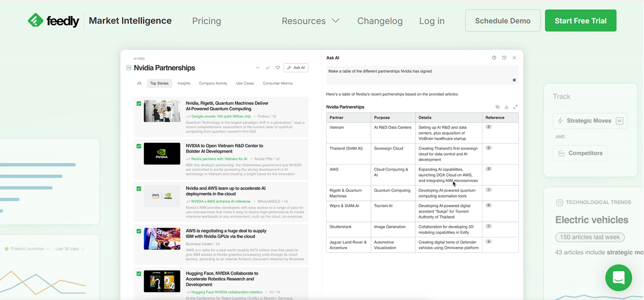Mark feed as read with checkmark icon

coord(268,68)
